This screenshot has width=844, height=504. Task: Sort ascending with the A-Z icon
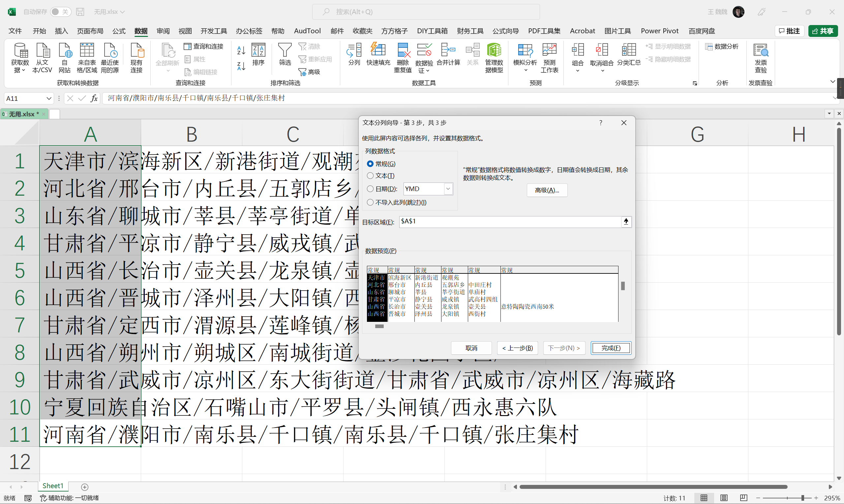point(241,50)
